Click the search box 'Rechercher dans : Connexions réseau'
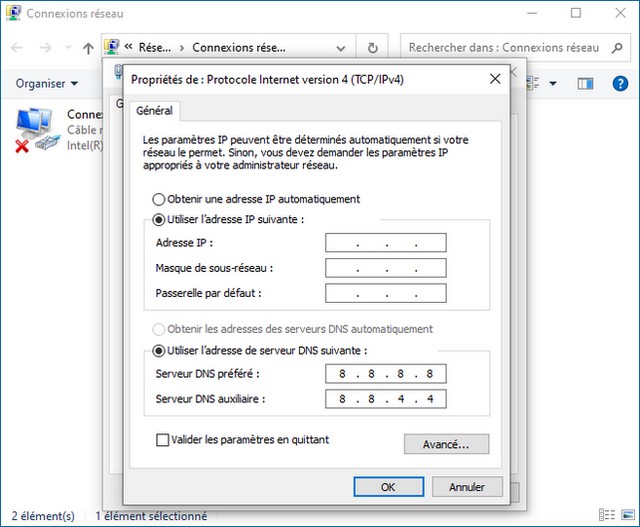 click(x=504, y=48)
